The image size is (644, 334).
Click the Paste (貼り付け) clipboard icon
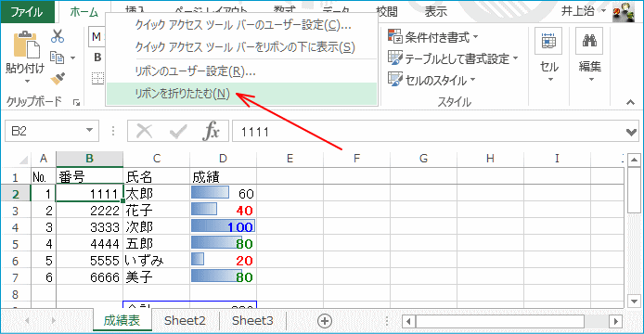click(x=26, y=45)
